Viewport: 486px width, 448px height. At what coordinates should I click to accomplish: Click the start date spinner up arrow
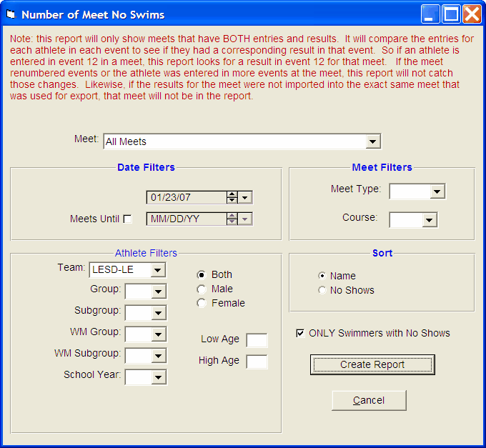pyautogui.click(x=232, y=194)
